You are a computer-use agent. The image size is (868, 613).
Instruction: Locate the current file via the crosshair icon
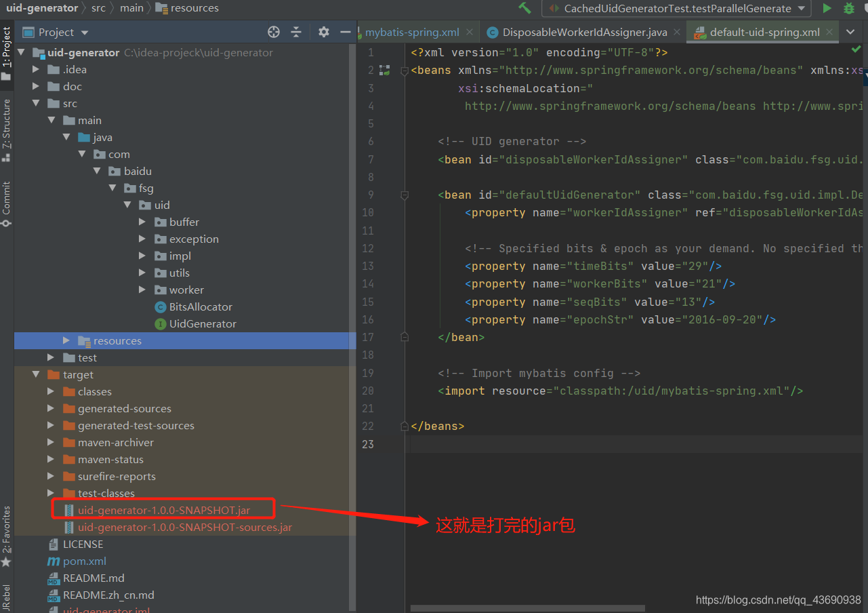(x=274, y=32)
